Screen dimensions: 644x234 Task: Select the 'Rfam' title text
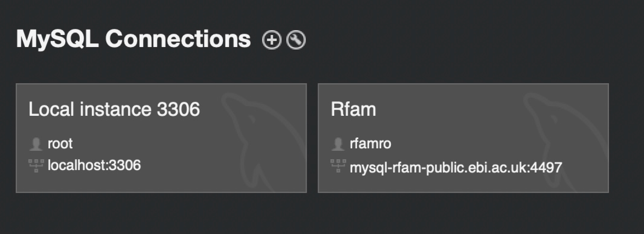(353, 109)
